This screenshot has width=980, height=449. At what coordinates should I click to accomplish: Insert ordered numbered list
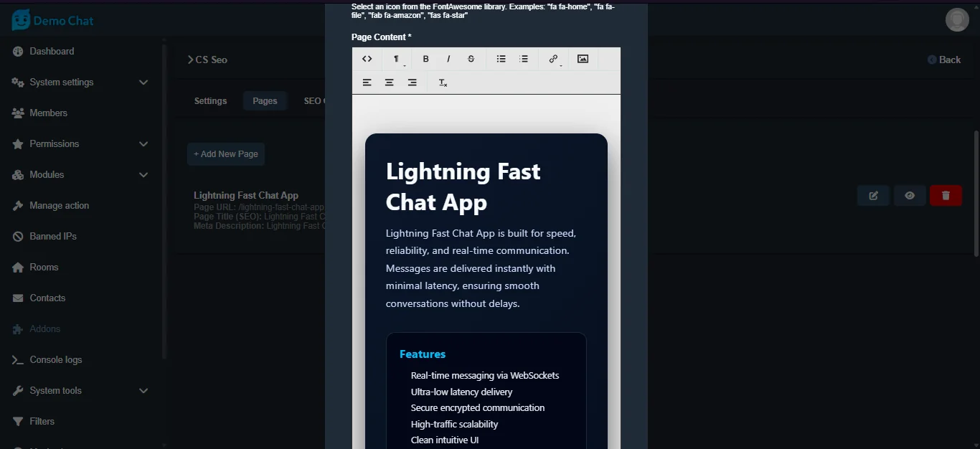524,59
